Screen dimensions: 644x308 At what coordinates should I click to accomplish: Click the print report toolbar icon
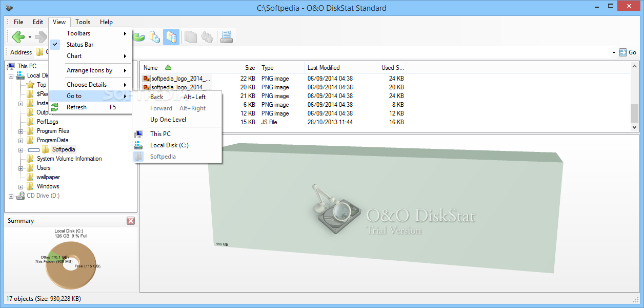pyautogui.click(x=227, y=37)
